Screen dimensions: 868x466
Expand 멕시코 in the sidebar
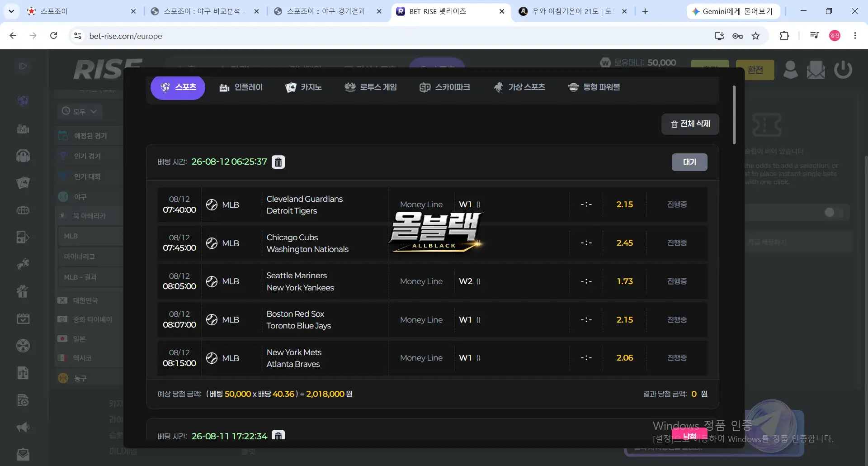pos(90,358)
